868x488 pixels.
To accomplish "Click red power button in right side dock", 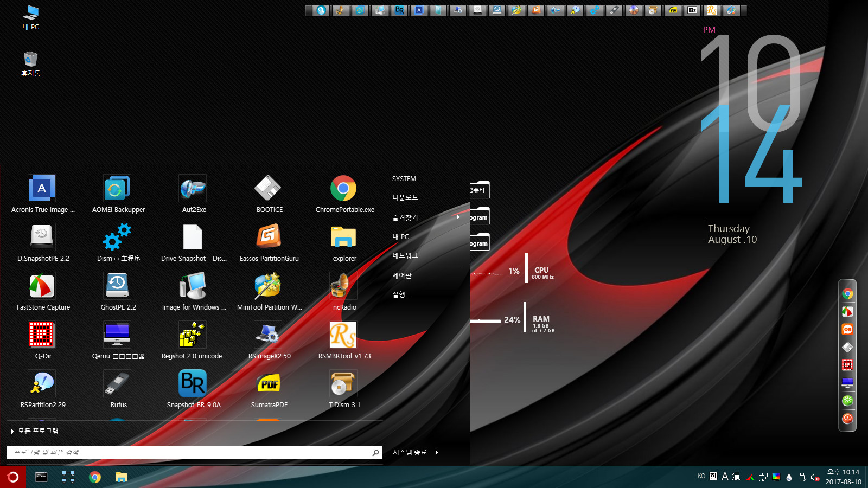I will pos(847,419).
